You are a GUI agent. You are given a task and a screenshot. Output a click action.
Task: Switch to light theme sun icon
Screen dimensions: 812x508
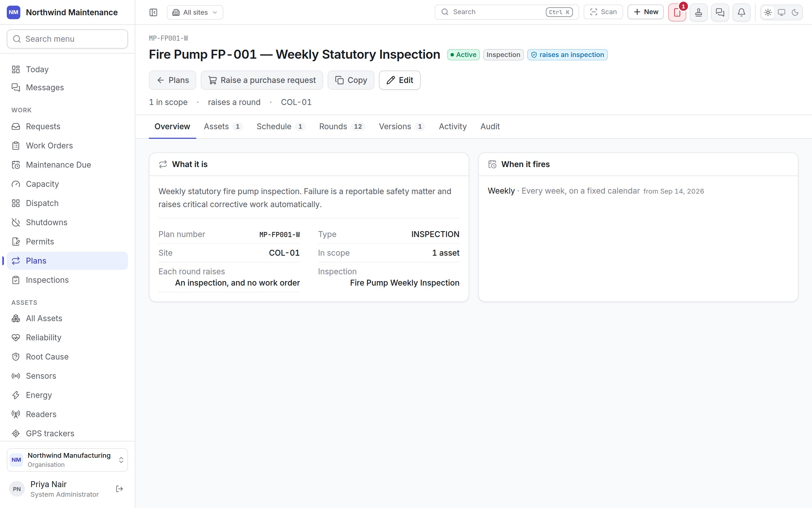768,12
